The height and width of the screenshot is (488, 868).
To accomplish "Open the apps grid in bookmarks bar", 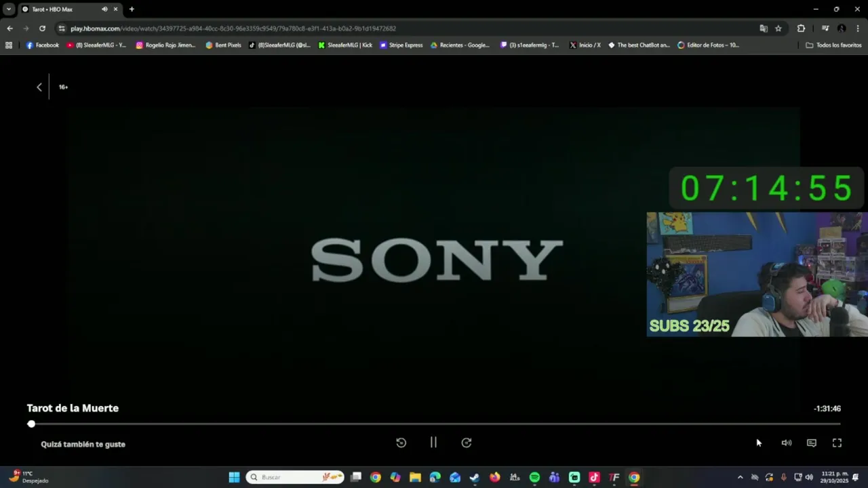I will coord(9,45).
